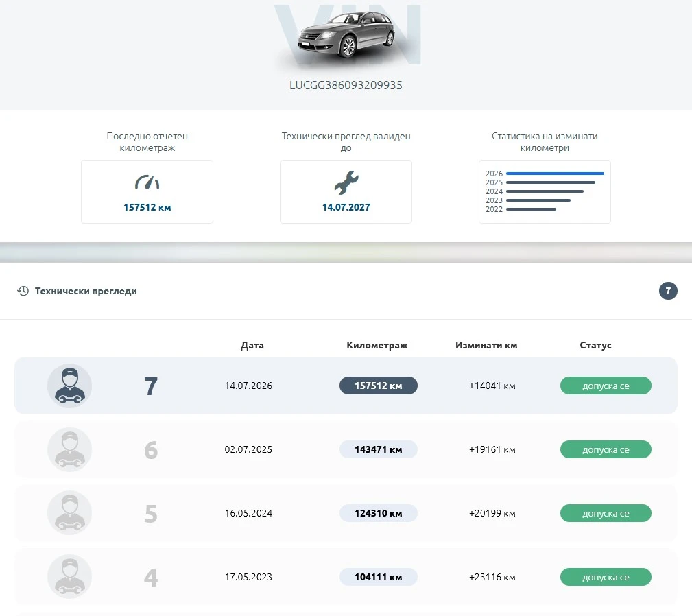Viewport: 692px width, 616px height.
Task: Click the grey car image
Action: pos(346,35)
